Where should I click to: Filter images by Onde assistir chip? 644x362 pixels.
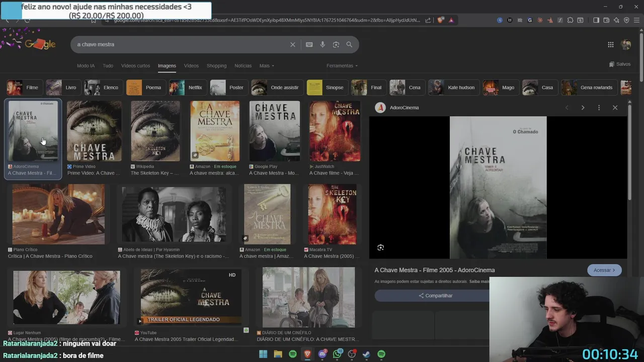click(277, 87)
